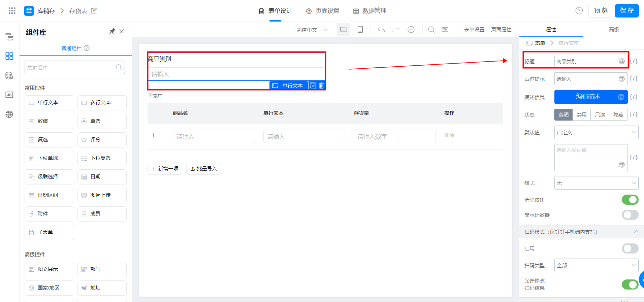Click variable binding icon beside 状态
Screen dimensions: 644x302
pos(634,114)
